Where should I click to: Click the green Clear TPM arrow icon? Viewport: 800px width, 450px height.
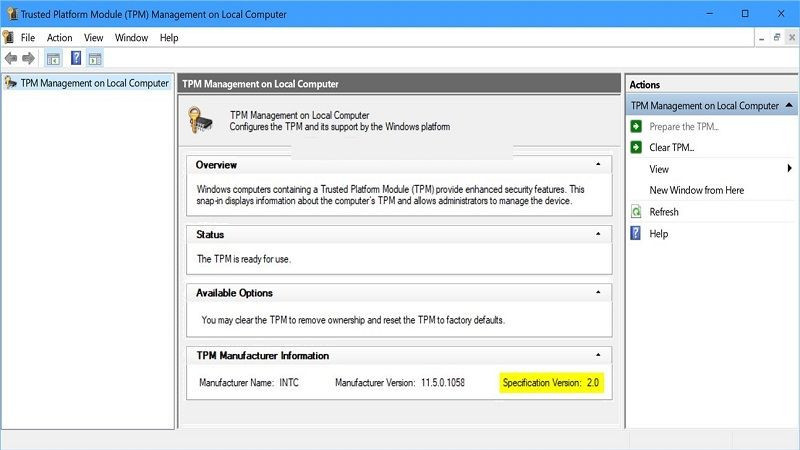[x=636, y=147]
